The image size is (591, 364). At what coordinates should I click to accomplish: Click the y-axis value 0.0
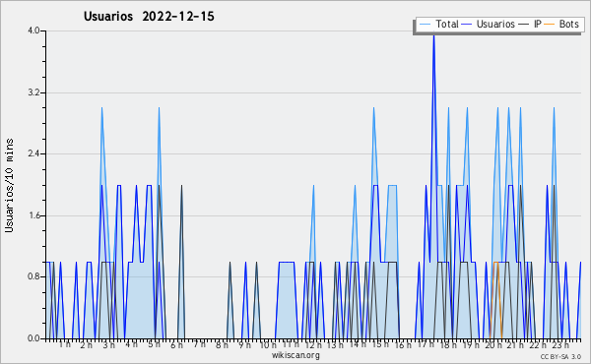pyautogui.click(x=33, y=338)
